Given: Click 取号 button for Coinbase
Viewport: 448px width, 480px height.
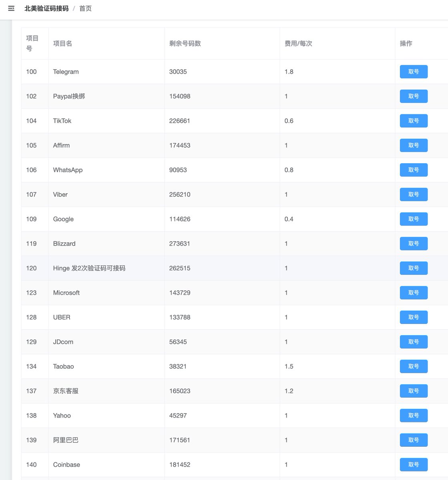Looking at the screenshot, I should (414, 465).
